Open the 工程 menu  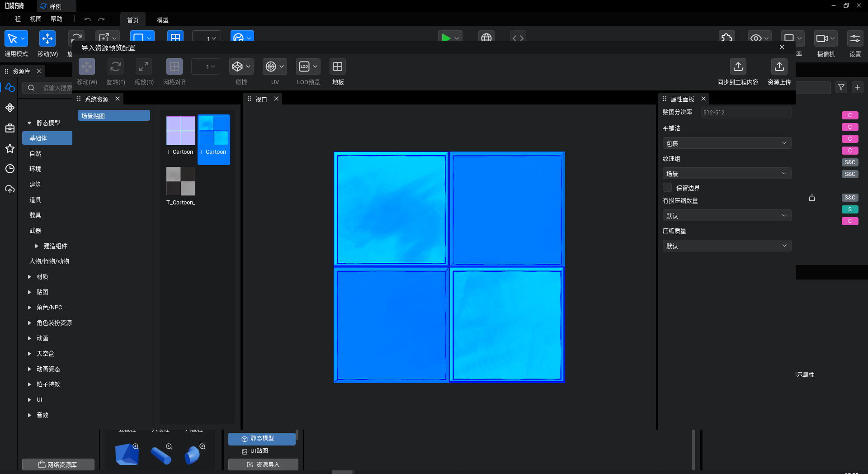(x=15, y=19)
